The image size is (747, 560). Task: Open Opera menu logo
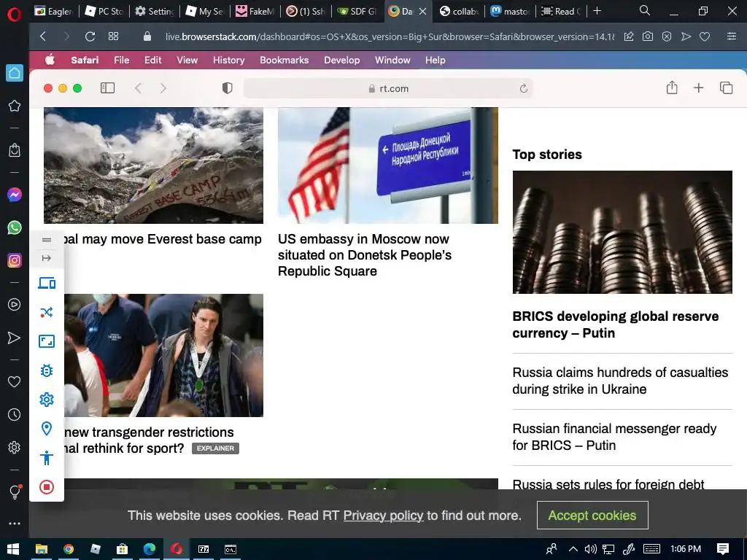(x=15, y=15)
